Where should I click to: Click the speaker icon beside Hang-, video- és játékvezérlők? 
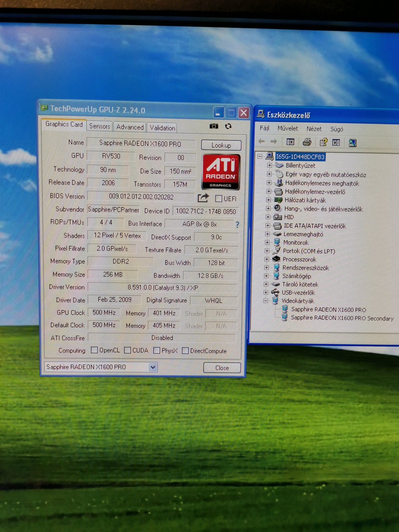coord(277,208)
